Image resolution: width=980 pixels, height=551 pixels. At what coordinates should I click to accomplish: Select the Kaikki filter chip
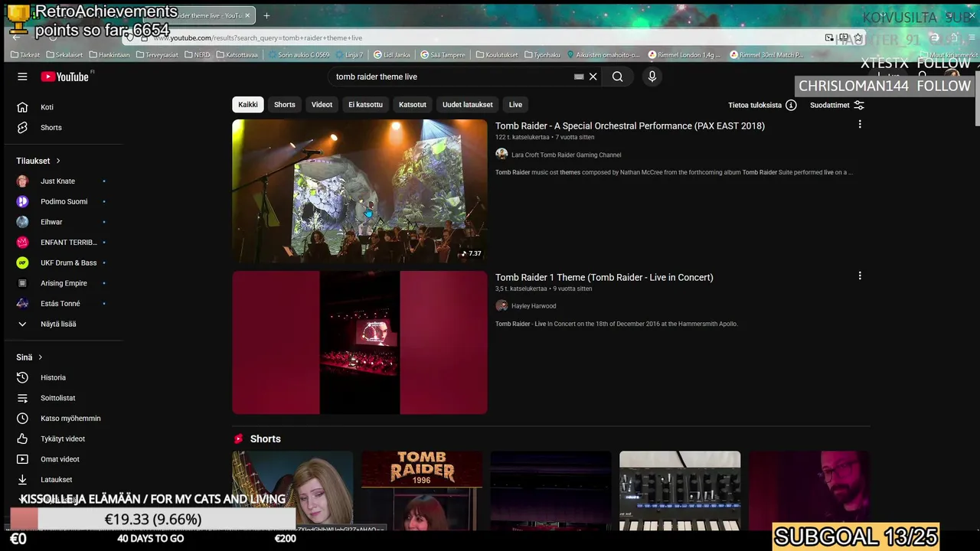click(x=248, y=105)
